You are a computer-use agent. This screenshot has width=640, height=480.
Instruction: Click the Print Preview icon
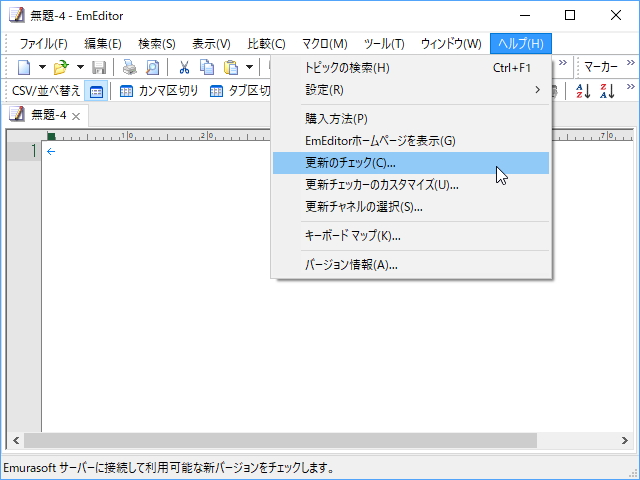coord(153,67)
